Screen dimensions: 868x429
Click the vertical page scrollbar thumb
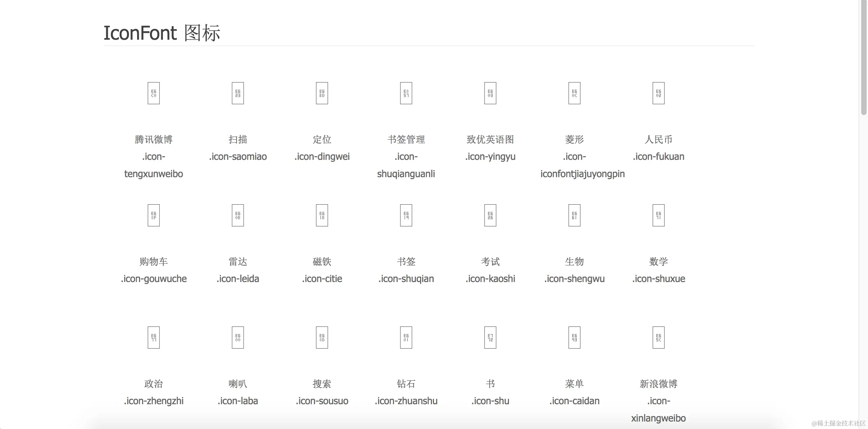tap(864, 58)
